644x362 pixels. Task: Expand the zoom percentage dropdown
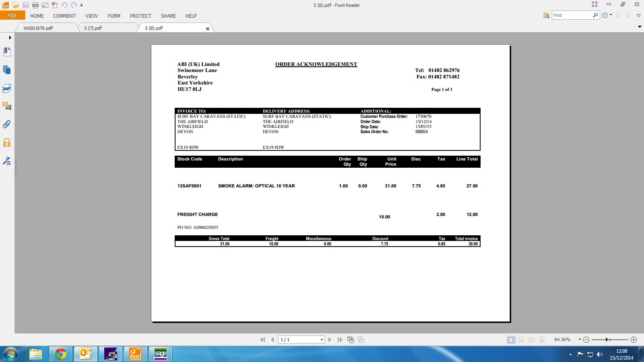click(580, 339)
